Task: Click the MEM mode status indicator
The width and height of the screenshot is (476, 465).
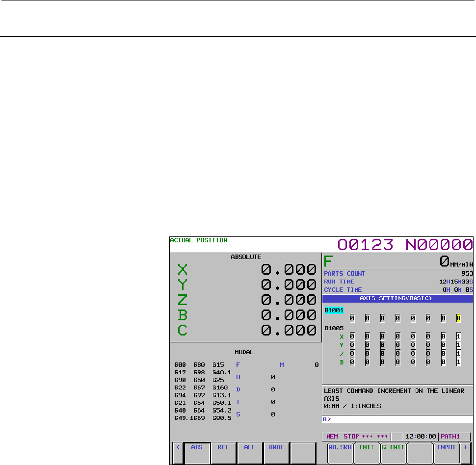Action: tap(332, 437)
